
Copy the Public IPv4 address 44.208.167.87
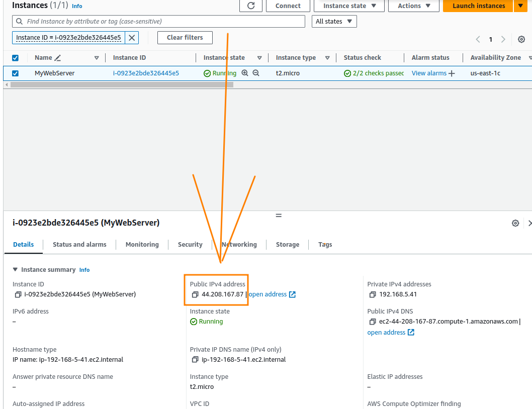point(195,294)
